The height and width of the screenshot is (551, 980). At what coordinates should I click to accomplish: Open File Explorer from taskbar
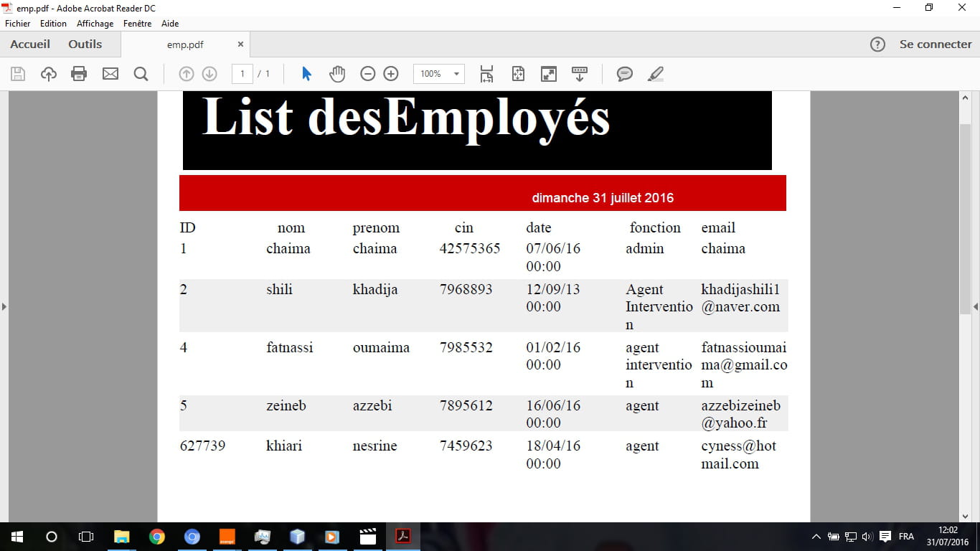click(122, 537)
